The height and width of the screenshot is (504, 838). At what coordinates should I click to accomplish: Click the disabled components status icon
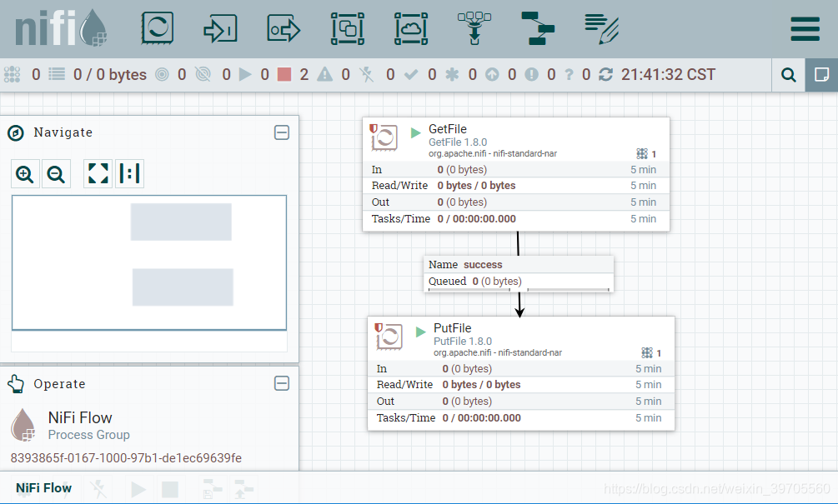(367, 74)
